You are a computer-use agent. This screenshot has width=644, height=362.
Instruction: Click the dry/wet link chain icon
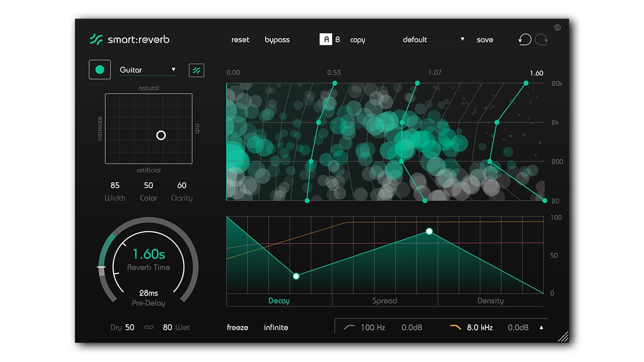click(148, 327)
